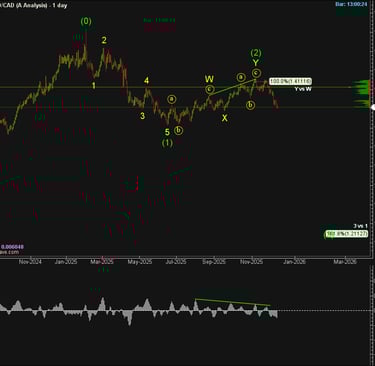
Task: Select the circled a label between W and Y
Action: coord(241,77)
